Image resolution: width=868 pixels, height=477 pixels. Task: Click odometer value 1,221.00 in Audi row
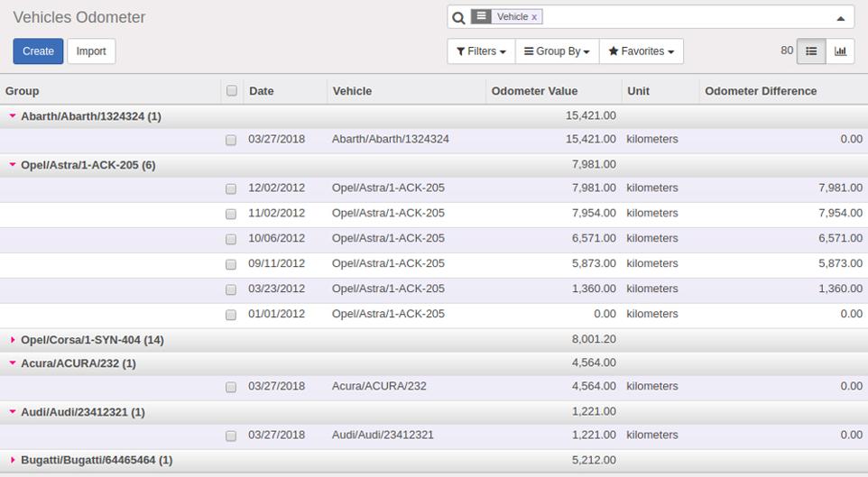[x=594, y=435]
